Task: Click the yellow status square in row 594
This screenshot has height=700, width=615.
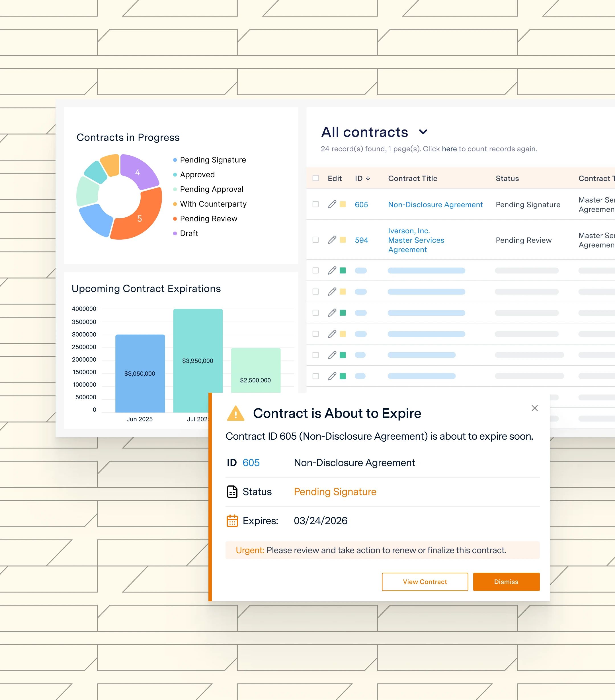Action: (343, 240)
